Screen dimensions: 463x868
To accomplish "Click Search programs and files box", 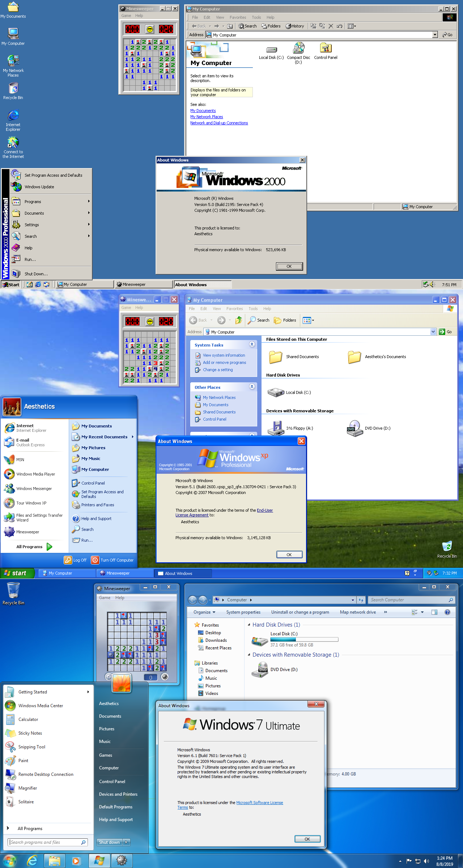I will click(x=48, y=842).
